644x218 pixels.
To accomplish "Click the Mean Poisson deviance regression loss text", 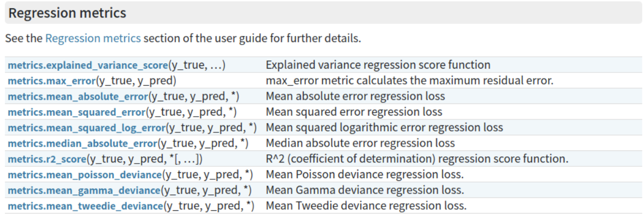I will [365, 174].
